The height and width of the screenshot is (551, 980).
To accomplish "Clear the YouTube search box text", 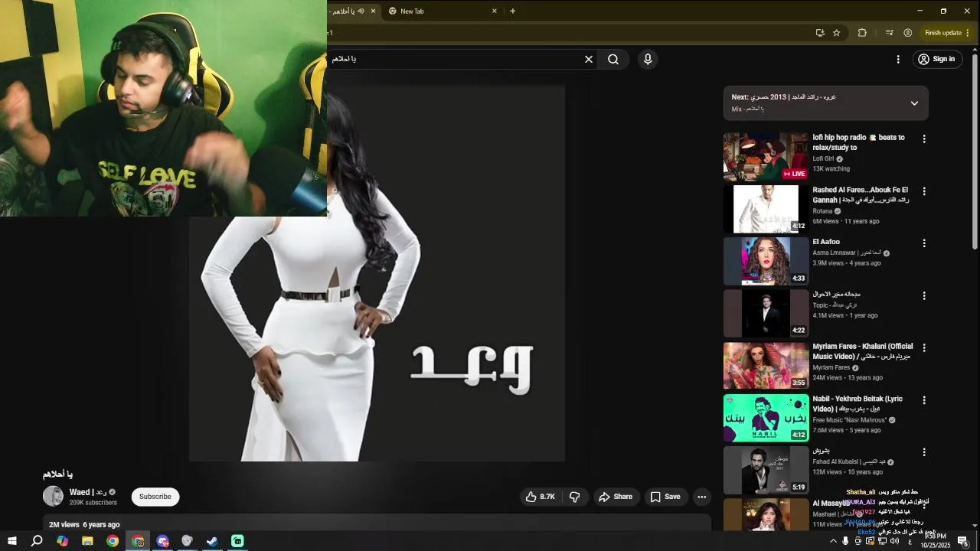I will coord(589,59).
